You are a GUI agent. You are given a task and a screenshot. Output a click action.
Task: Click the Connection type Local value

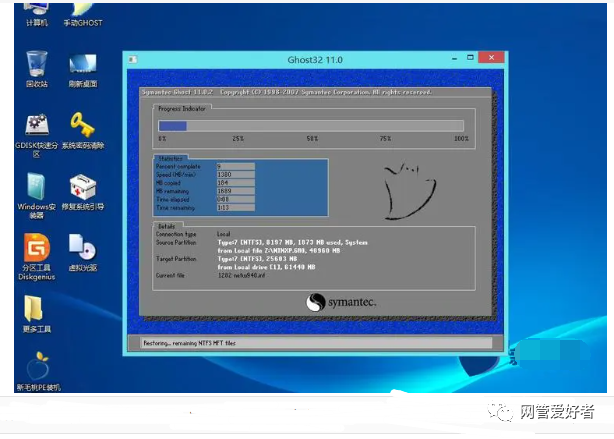[224, 234]
